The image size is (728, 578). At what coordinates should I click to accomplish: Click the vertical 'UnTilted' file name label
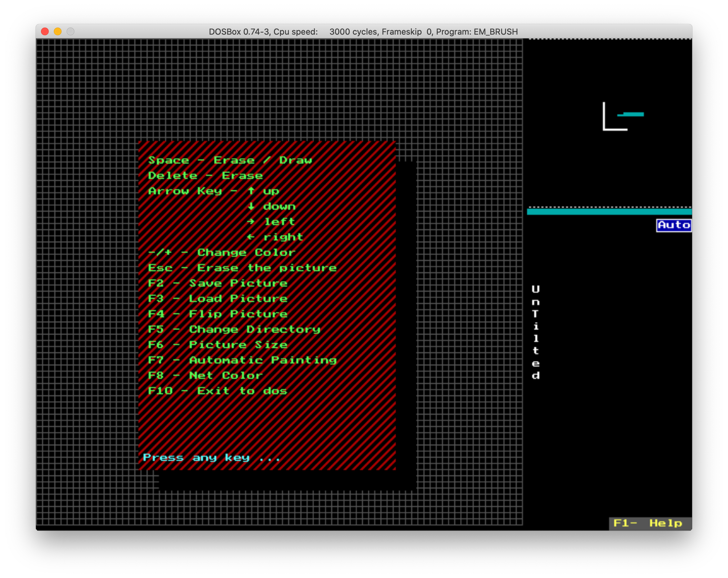pyautogui.click(x=535, y=332)
